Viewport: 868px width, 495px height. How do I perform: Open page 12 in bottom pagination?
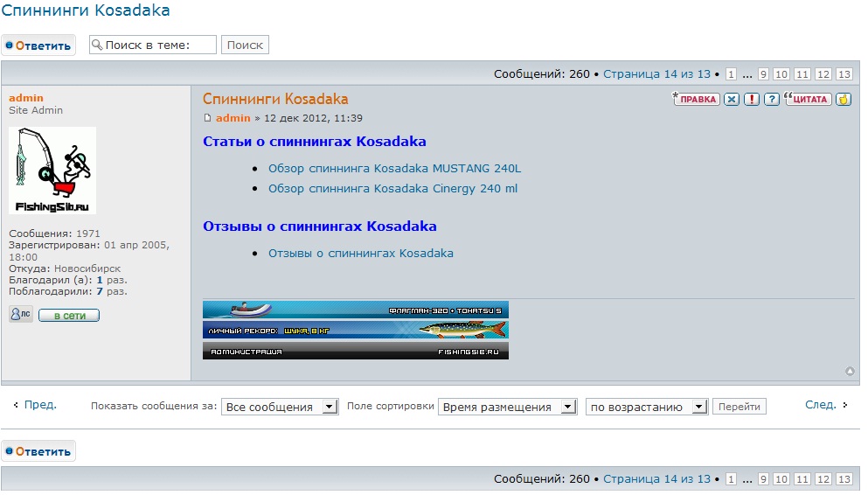(x=823, y=479)
